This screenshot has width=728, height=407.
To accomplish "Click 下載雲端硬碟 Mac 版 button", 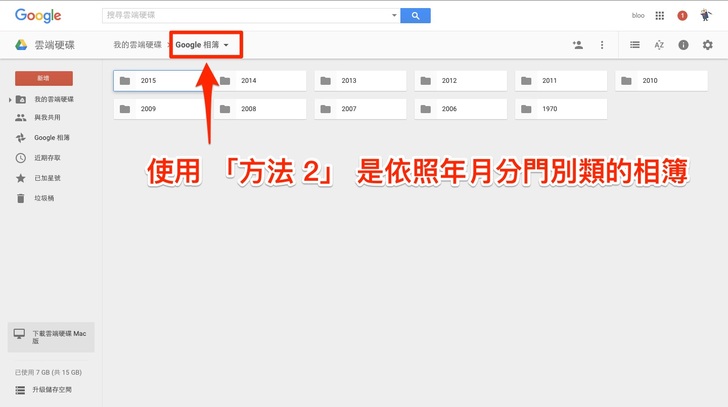I will pos(51,337).
